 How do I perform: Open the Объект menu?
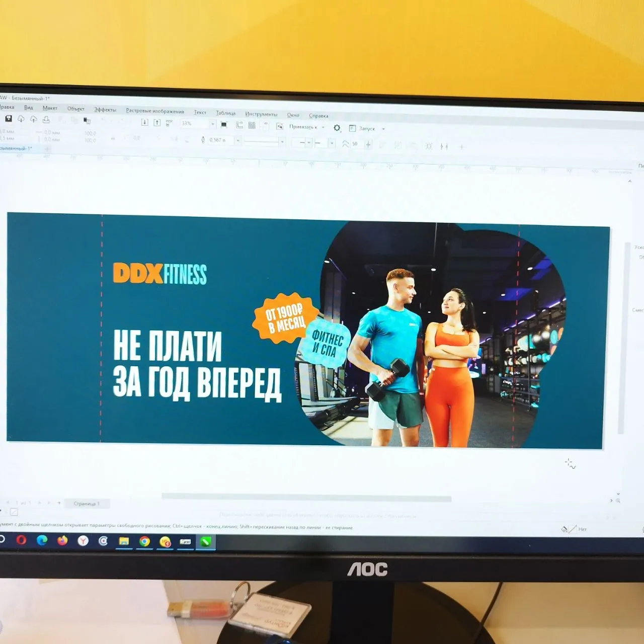[76, 109]
